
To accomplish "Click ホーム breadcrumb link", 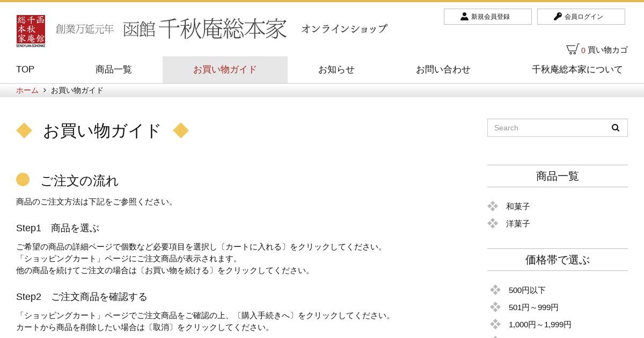I will tap(27, 90).
